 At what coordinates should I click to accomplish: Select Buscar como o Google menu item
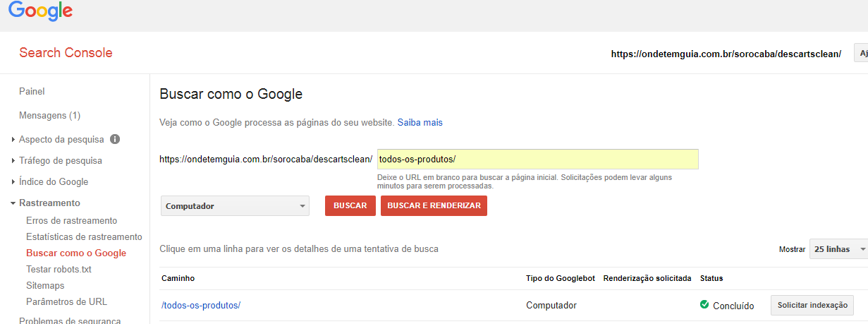pyautogui.click(x=76, y=253)
